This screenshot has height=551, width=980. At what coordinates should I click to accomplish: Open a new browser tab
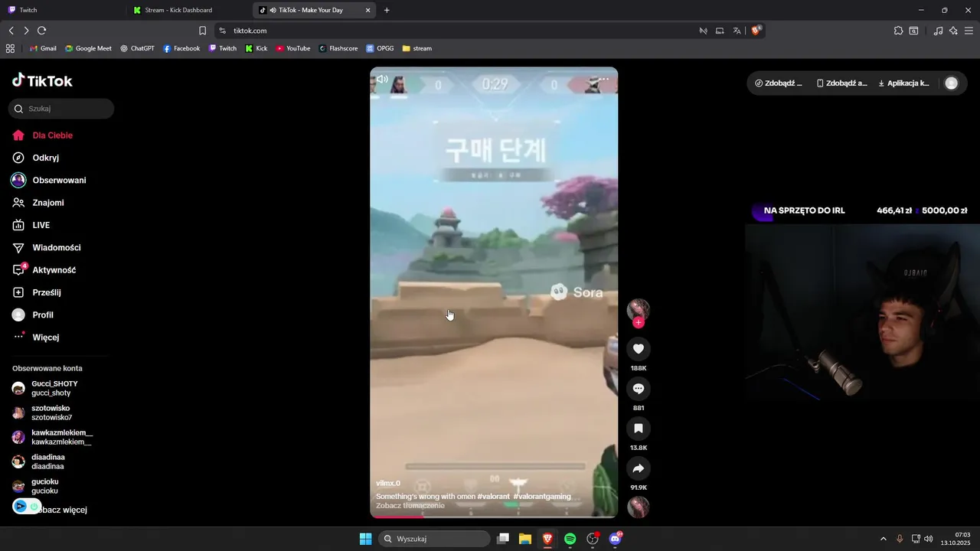click(x=387, y=10)
